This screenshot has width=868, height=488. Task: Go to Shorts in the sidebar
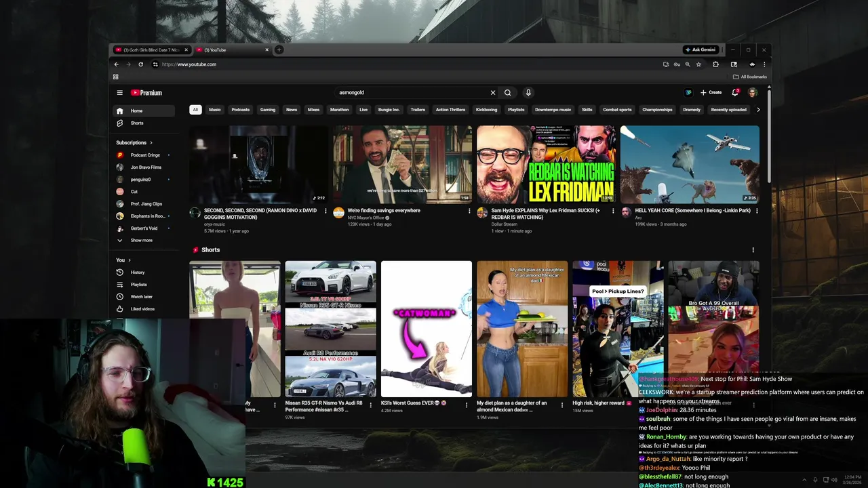(x=137, y=123)
